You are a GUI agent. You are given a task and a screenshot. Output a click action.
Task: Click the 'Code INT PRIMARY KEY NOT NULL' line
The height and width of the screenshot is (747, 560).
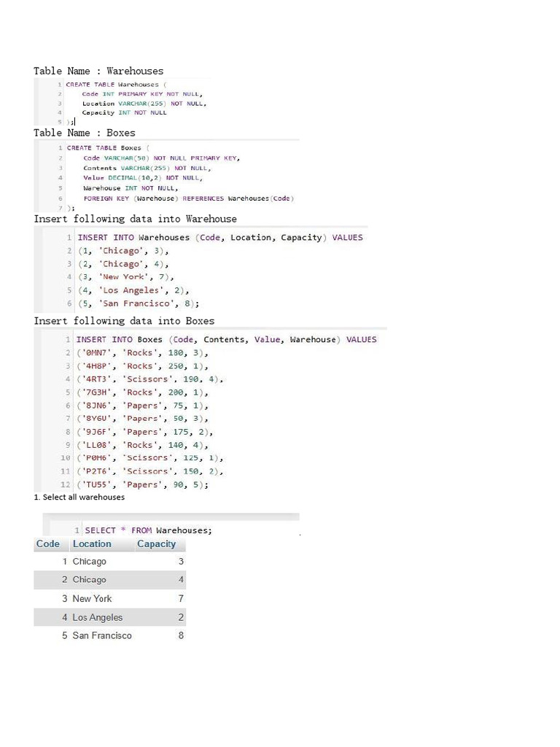click(142, 94)
